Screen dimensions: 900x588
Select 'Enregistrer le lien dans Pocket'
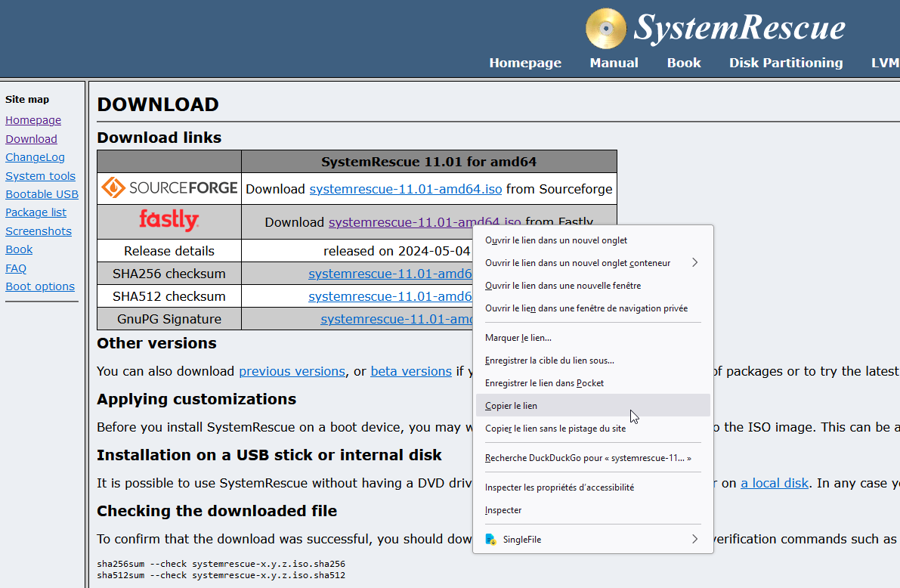[593, 383]
